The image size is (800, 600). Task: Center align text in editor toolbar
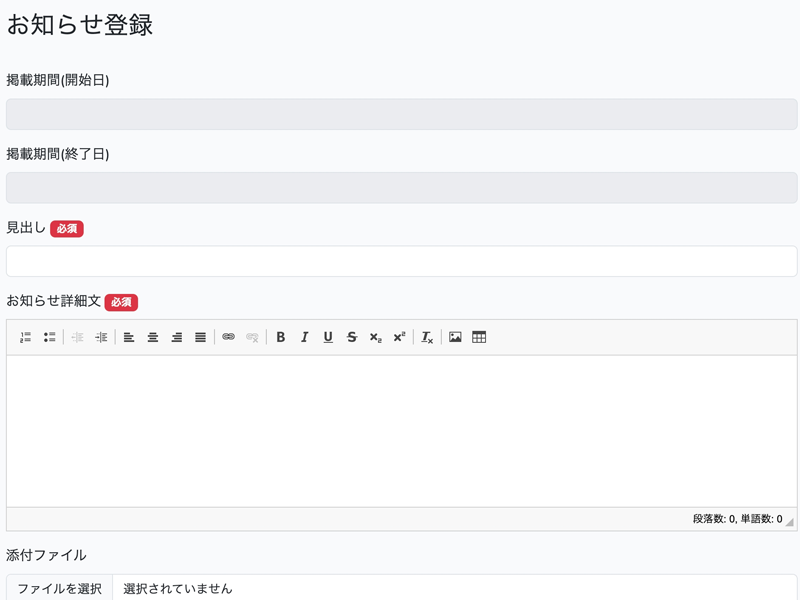pyautogui.click(x=153, y=338)
